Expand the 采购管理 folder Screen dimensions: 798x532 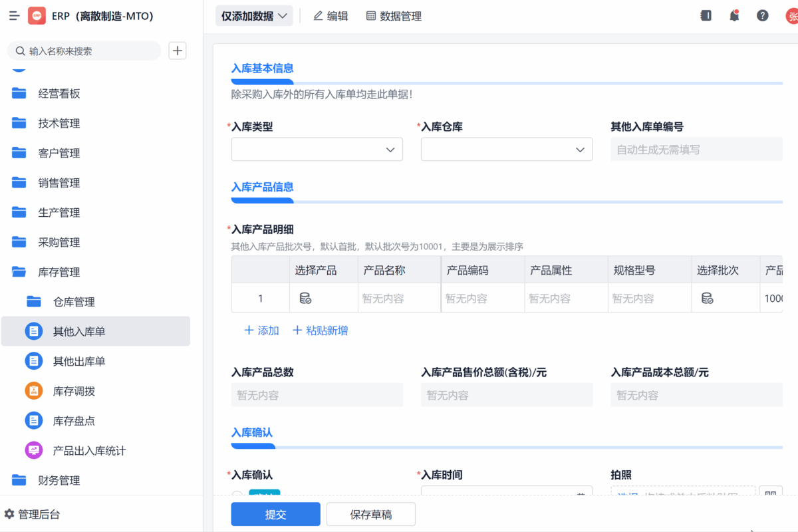(x=59, y=243)
